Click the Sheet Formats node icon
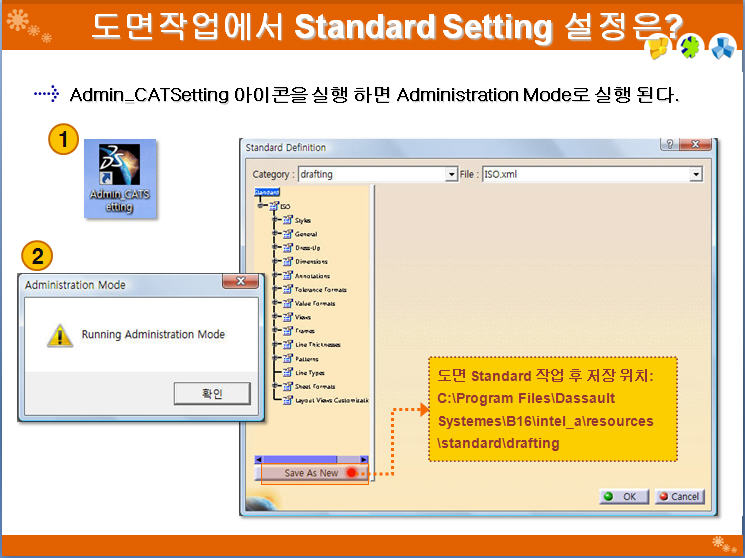Screen dimensions: 745x558 pyautogui.click(x=287, y=386)
